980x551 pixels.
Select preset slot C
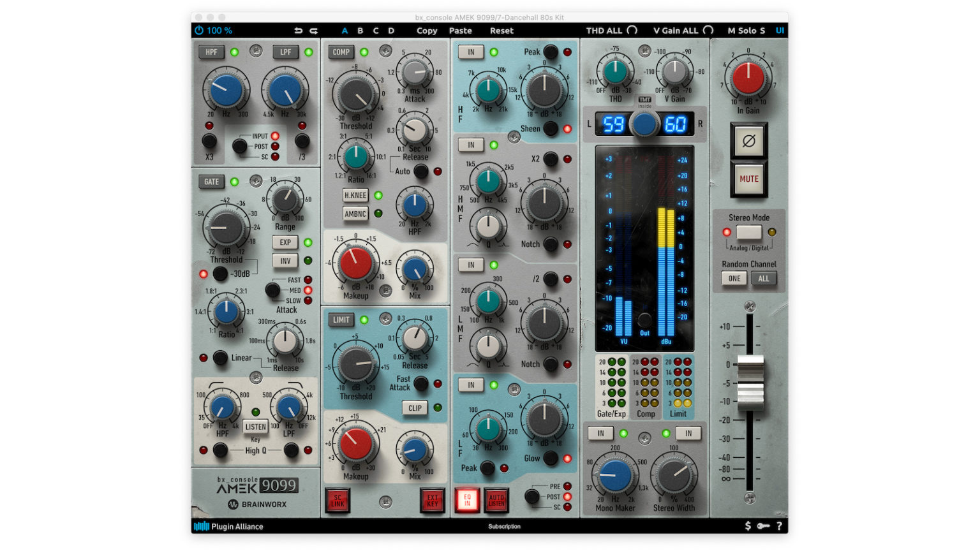[375, 30]
